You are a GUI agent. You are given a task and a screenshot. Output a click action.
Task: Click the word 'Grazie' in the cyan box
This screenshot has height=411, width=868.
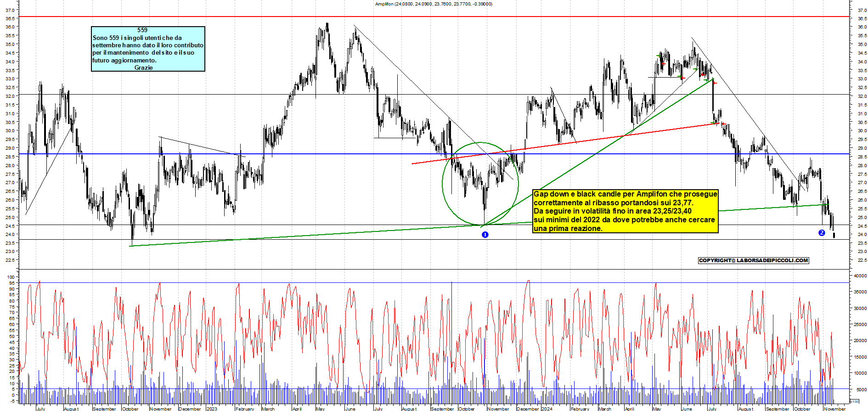coord(143,68)
